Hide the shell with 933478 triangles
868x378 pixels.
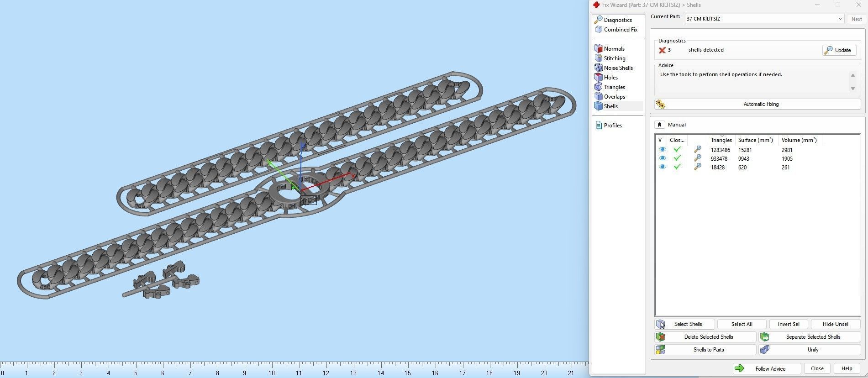pos(662,158)
